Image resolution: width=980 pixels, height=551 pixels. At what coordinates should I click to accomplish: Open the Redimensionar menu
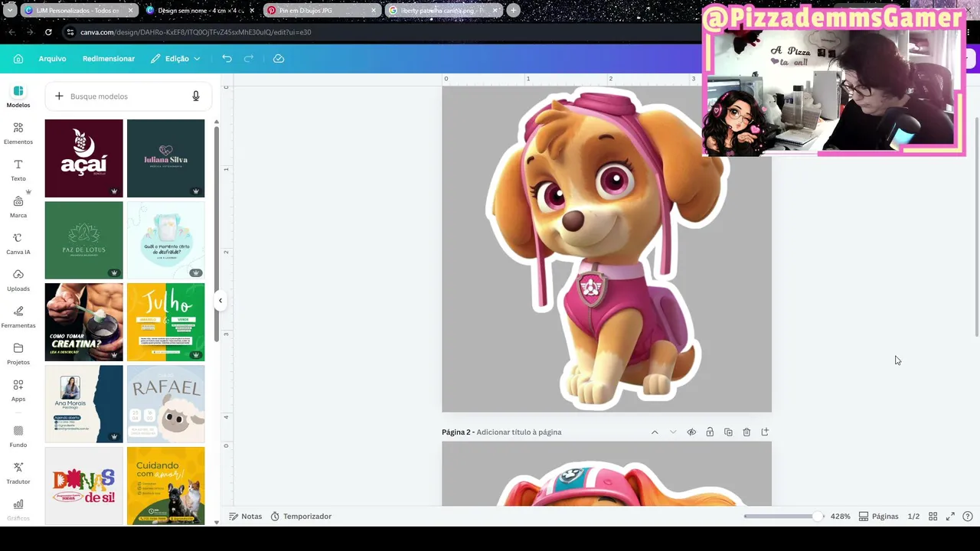(109, 59)
